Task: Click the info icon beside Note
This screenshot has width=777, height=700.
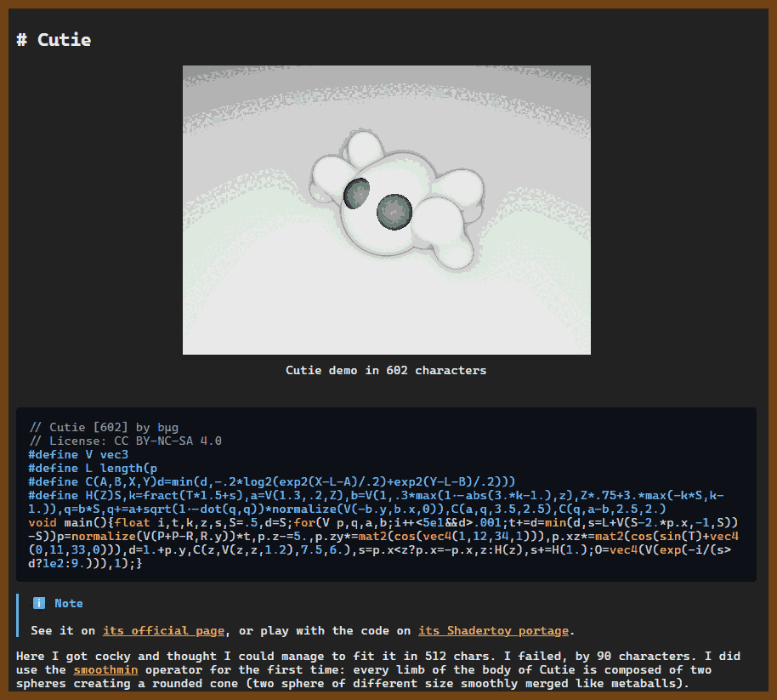Action: pyautogui.click(x=39, y=603)
